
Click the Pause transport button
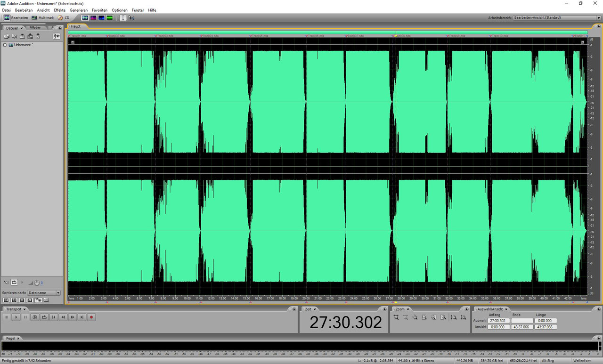click(25, 317)
